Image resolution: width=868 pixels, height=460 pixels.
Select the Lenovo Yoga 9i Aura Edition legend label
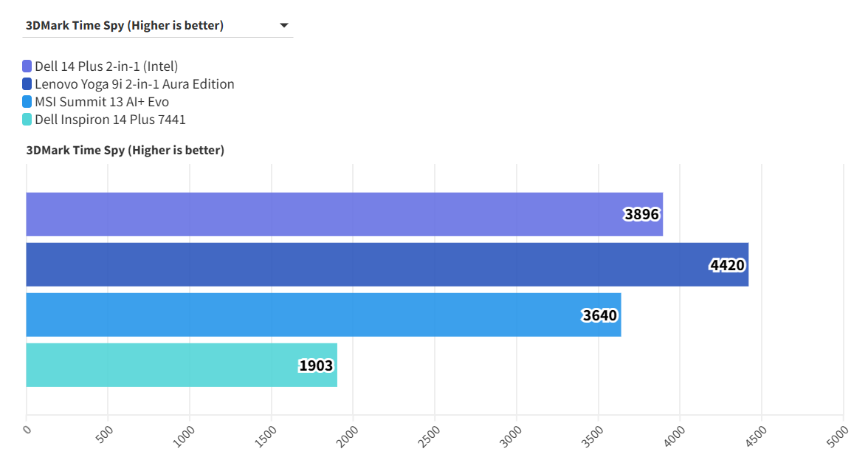click(134, 84)
